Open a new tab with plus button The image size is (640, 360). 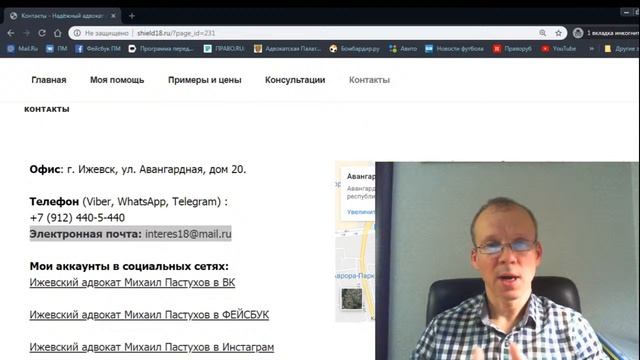point(131,16)
